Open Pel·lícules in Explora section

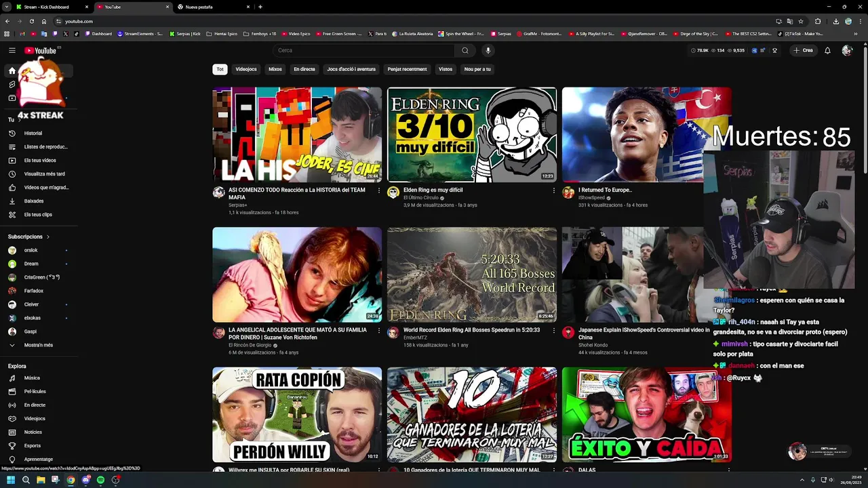point(39,391)
